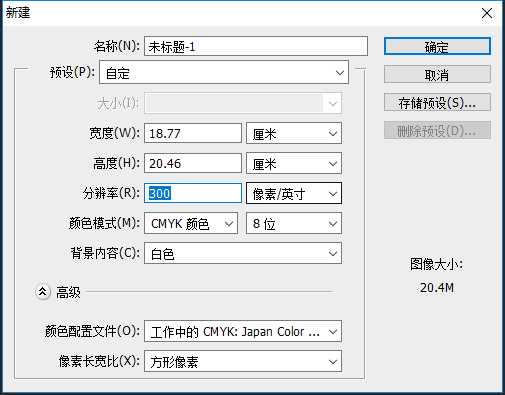Open the 宽度 unit dropdown (厘米)
This screenshot has height=395, width=505.
click(x=294, y=133)
